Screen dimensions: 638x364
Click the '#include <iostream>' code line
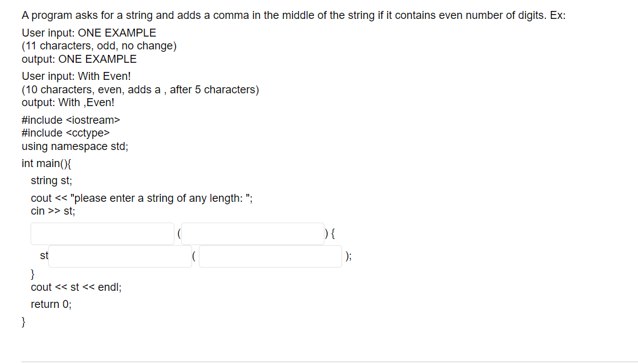[71, 120]
